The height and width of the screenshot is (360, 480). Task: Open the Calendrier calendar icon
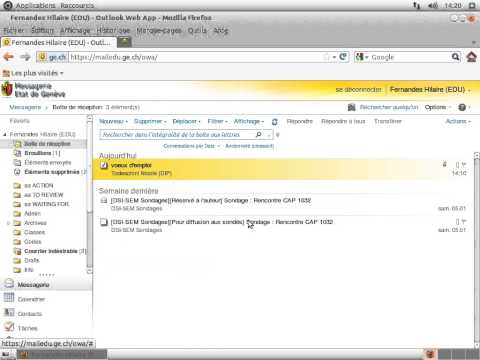(9, 298)
